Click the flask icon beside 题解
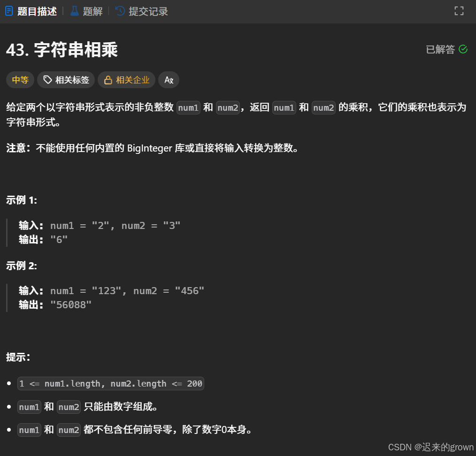 (x=74, y=11)
